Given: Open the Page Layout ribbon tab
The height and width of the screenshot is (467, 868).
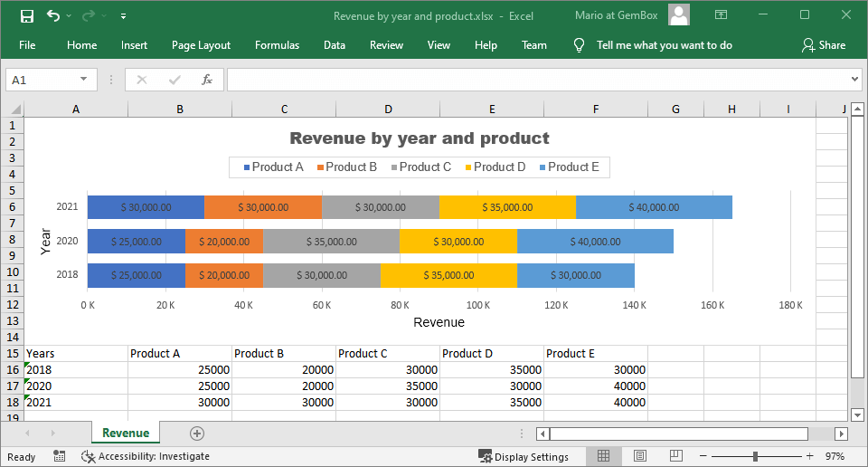Looking at the screenshot, I should (x=201, y=45).
